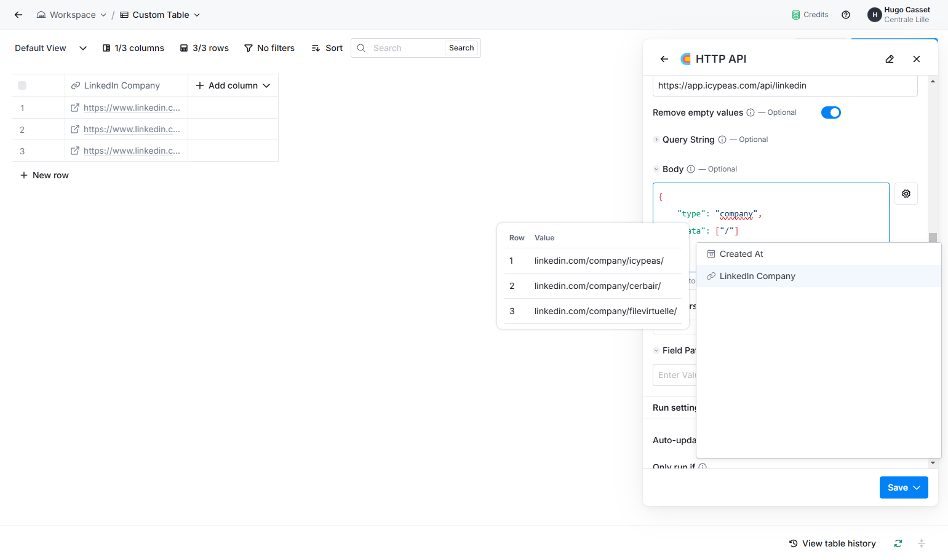Open the Workspace breadcrumb dropdown
Screen dimensions: 948x560
pyautogui.click(x=71, y=15)
